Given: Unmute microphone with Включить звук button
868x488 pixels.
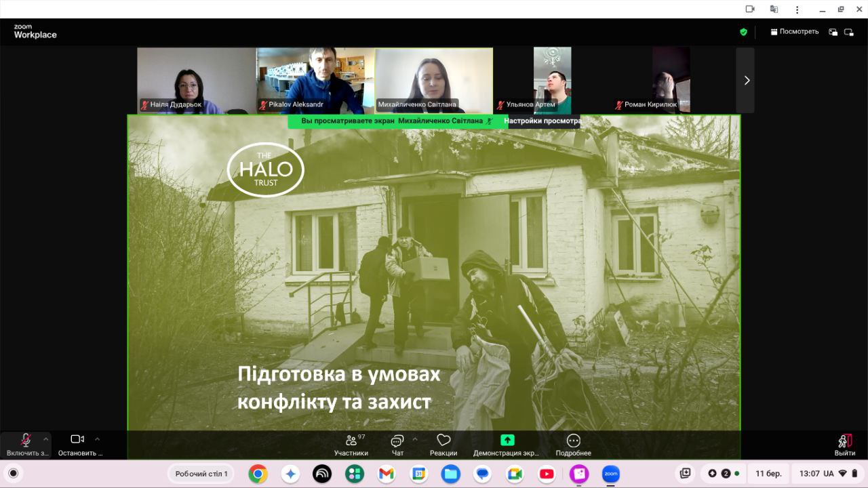Looking at the screenshot, I should [26, 444].
